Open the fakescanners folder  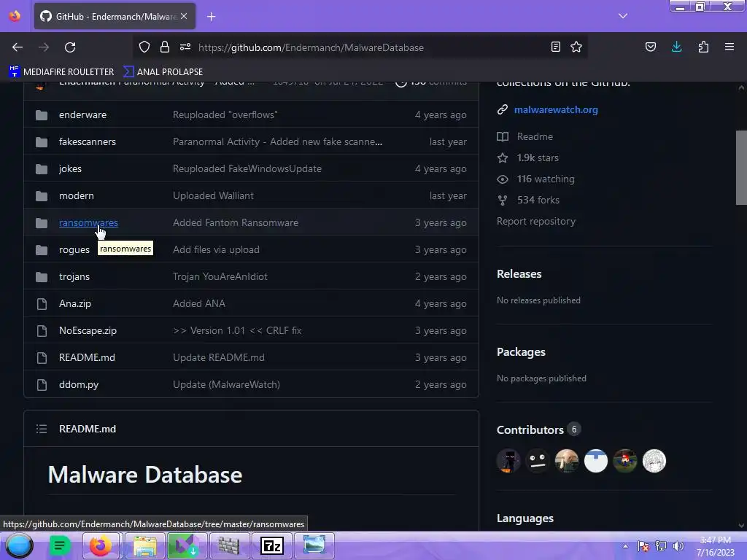pos(88,142)
